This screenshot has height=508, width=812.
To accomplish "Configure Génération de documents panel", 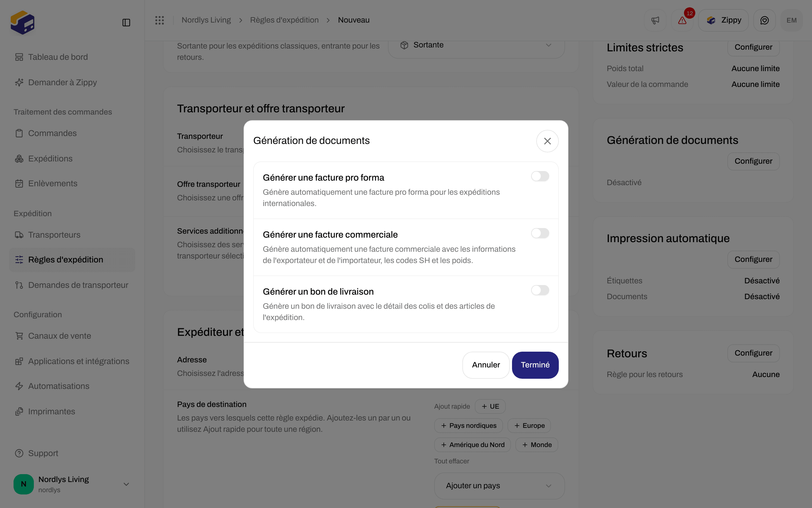I will tap(753, 161).
